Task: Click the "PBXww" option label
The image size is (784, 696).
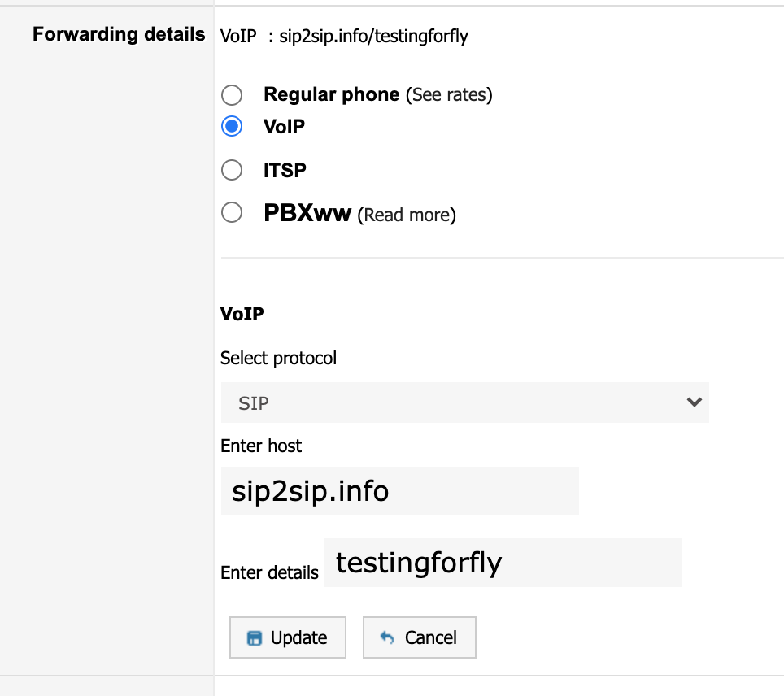Action: pos(307,214)
